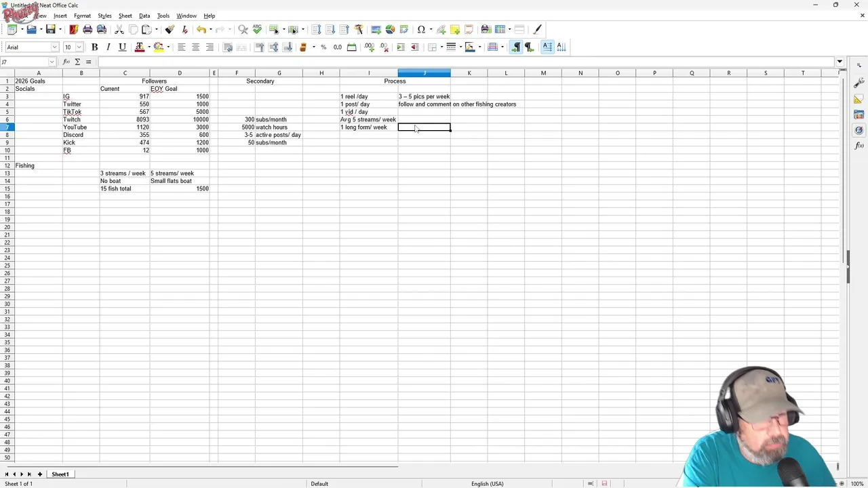This screenshot has width=868, height=488.
Task: Open the Font Color dropdown arrow
Action: (149, 47)
